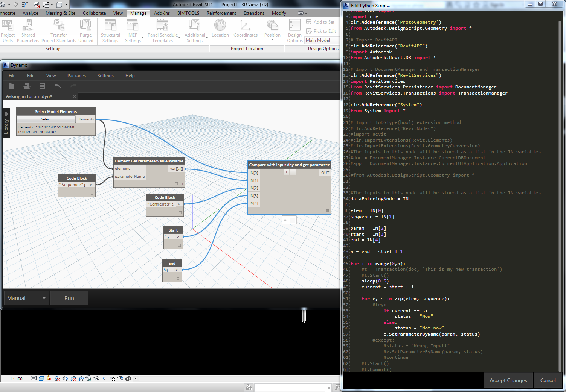Toggle Sun Path off icon
566x392 pixels.
pyautogui.click(x=49, y=378)
